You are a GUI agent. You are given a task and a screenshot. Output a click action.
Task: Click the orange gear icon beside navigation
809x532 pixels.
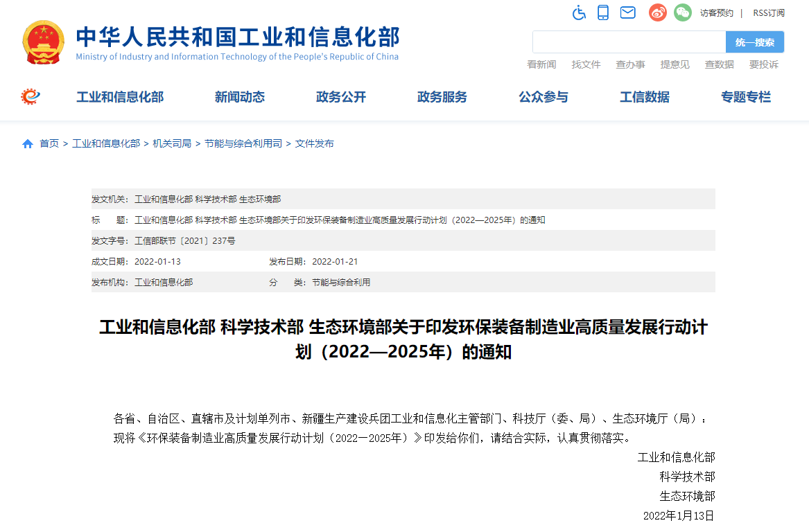click(x=31, y=97)
